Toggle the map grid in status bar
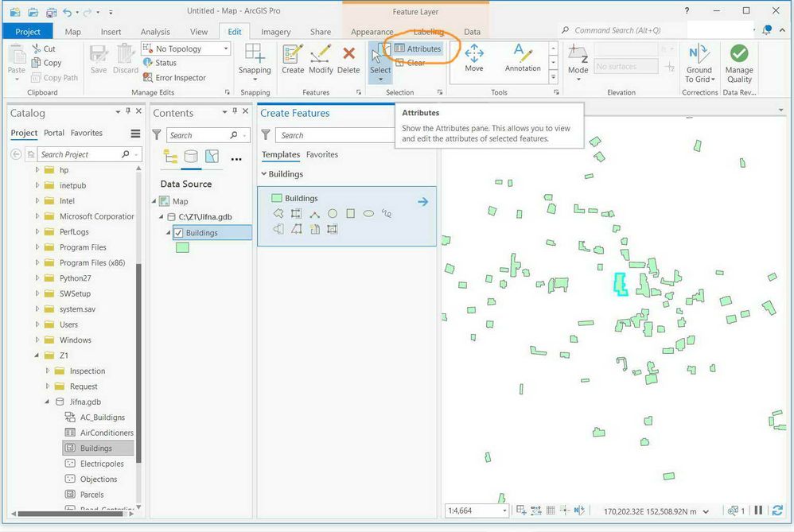This screenshot has width=794, height=532. (x=551, y=511)
